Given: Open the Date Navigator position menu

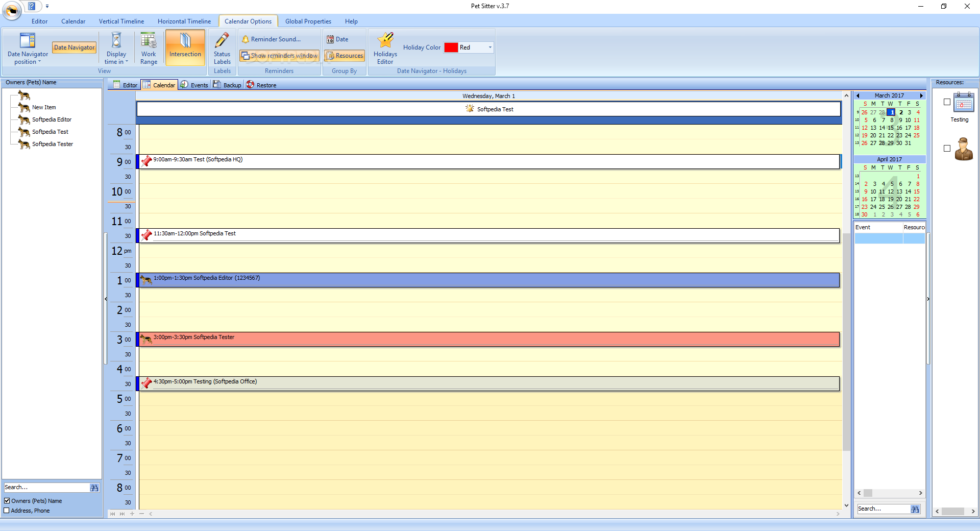Looking at the screenshot, I should (x=28, y=48).
